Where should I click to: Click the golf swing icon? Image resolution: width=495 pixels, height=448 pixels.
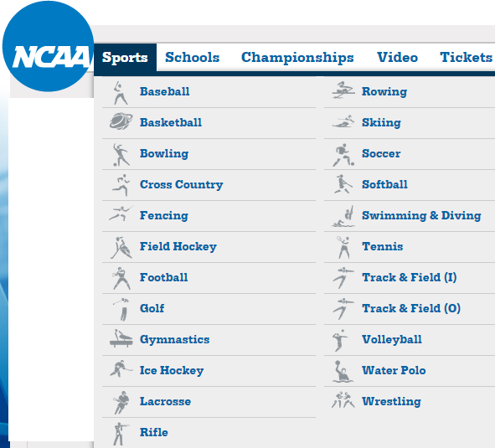pos(121,309)
